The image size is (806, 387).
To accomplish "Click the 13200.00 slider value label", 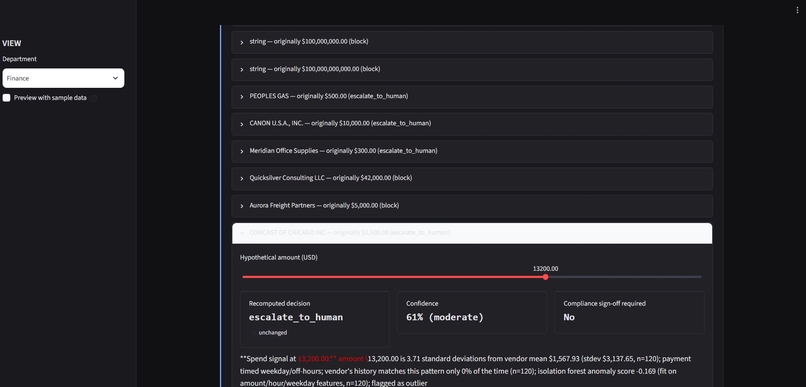I will (545, 269).
